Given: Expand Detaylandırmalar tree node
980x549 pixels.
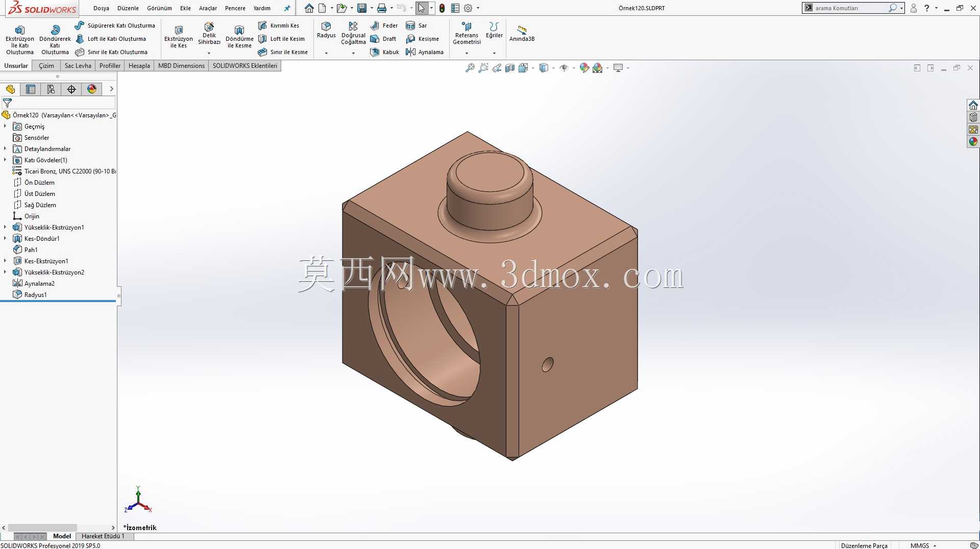Looking at the screenshot, I should [x=5, y=148].
